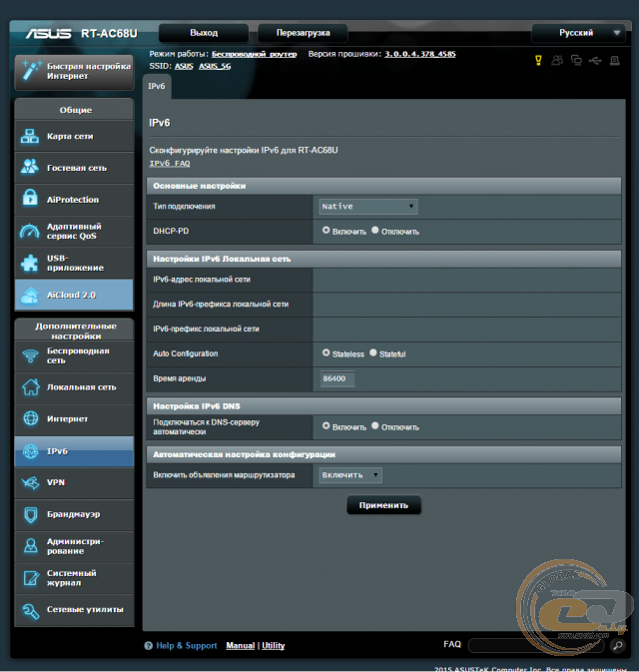
Task: Select Stateful auto configuration
Action: [x=373, y=352]
